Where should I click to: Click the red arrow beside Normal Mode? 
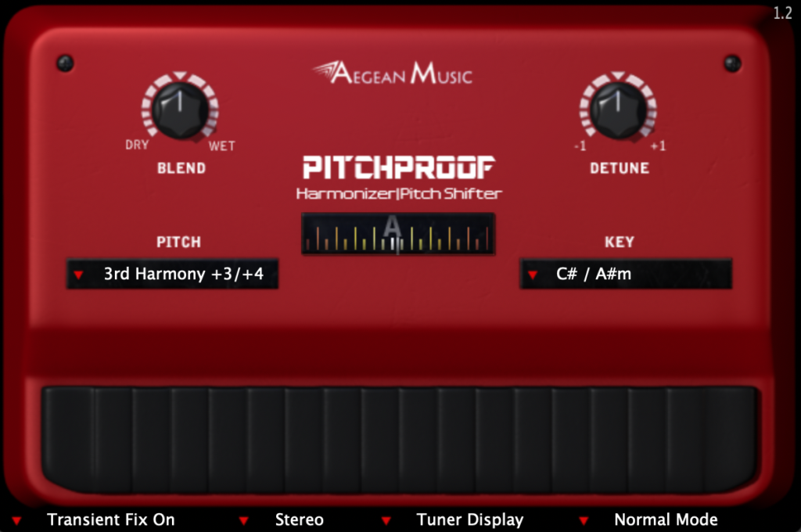pyautogui.click(x=584, y=520)
